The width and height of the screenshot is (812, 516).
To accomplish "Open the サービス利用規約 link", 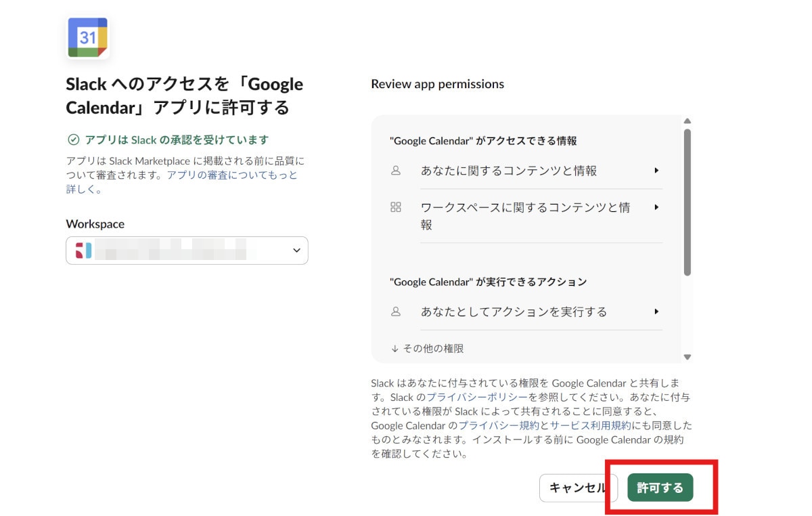I will (590, 425).
